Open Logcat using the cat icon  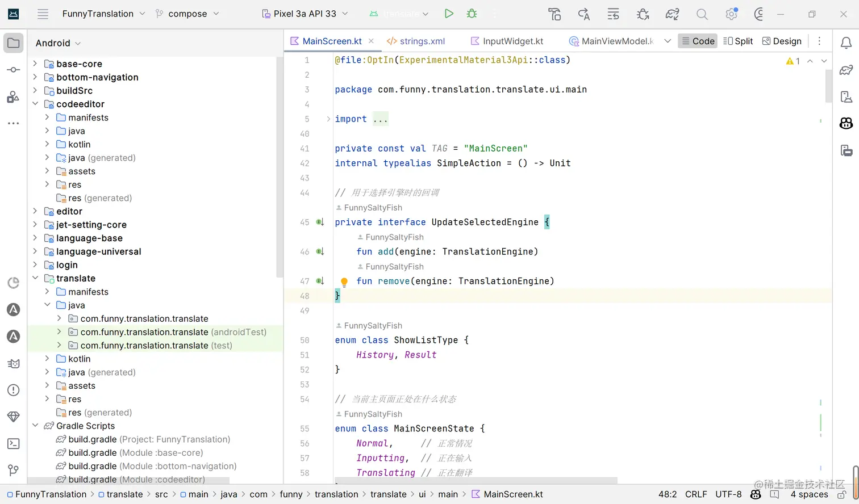tap(14, 363)
